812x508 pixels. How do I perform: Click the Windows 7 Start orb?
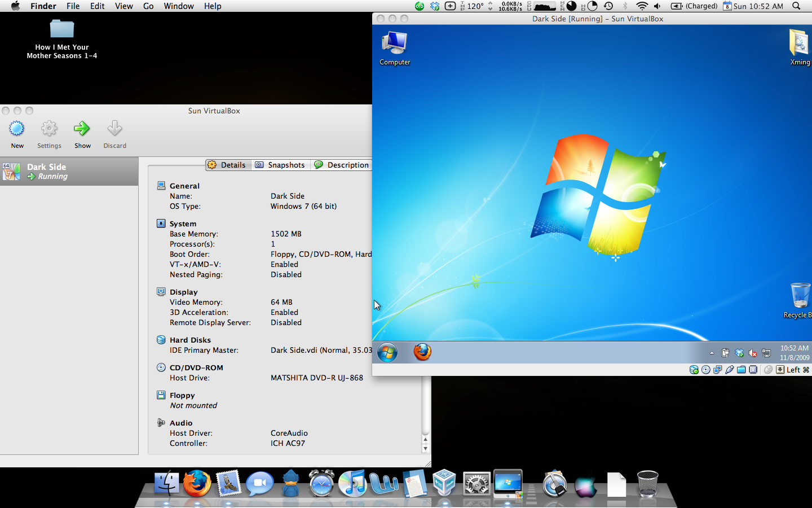[387, 352]
